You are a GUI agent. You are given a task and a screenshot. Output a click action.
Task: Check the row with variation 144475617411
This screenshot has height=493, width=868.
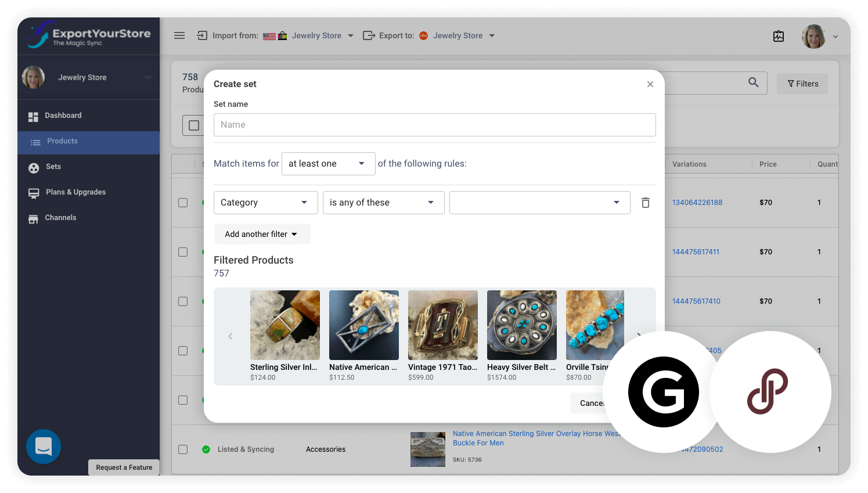click(183, 252)
